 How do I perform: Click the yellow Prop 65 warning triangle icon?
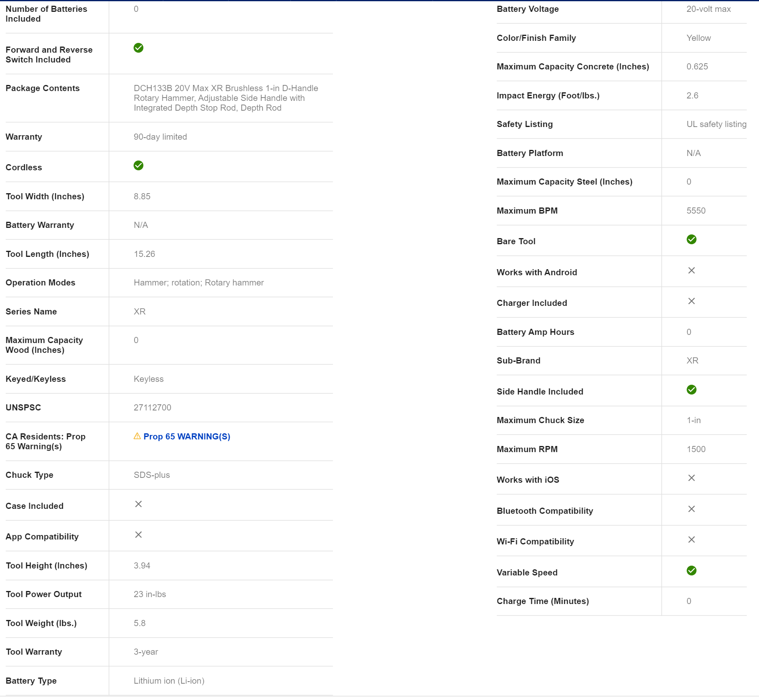pyautogui.click(x=137, y=436)
